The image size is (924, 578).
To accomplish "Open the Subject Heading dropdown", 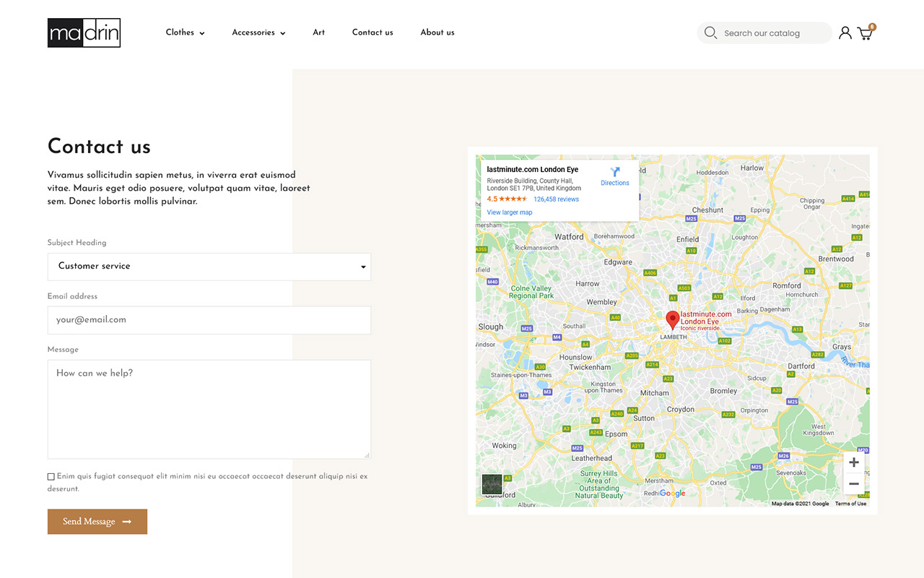I will click(x=209, y=267).
